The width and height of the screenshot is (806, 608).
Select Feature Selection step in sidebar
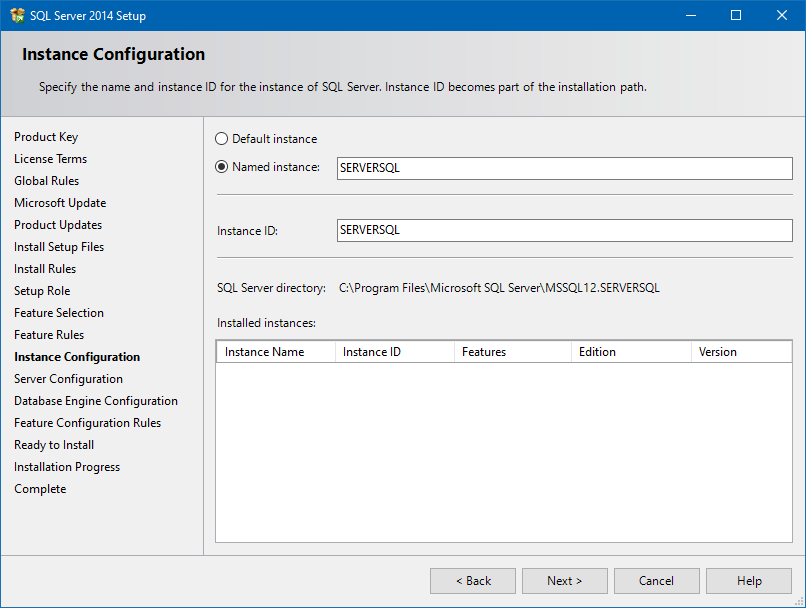(x=59, y=313)
